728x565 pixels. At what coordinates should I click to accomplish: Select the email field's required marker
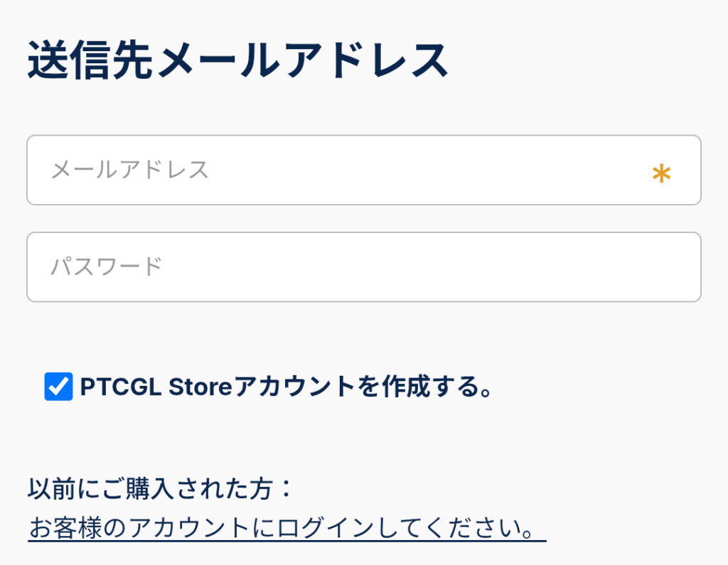click(x=661, y=173)
